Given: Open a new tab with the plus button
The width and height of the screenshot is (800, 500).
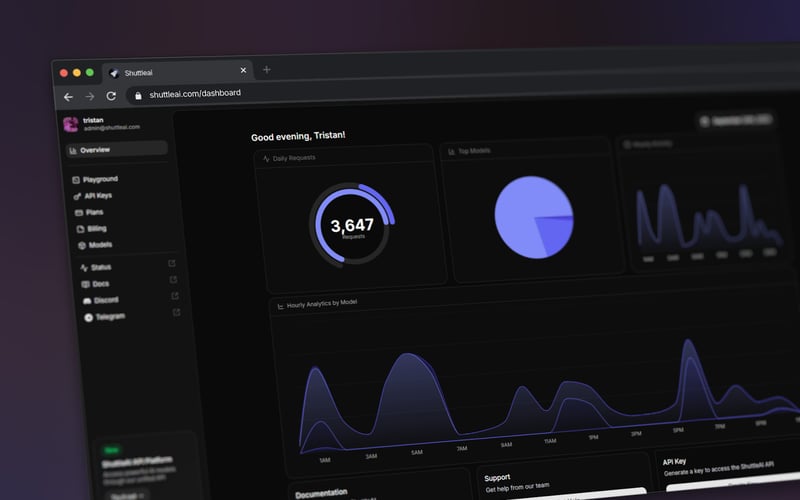Looking at the screenshot, I should (x=266, y=69).
